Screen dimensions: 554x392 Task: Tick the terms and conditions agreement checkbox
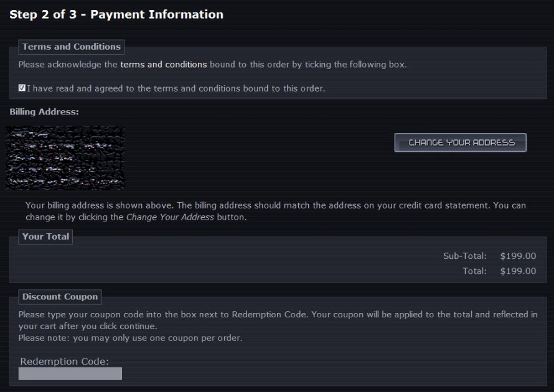coord(22,88)
